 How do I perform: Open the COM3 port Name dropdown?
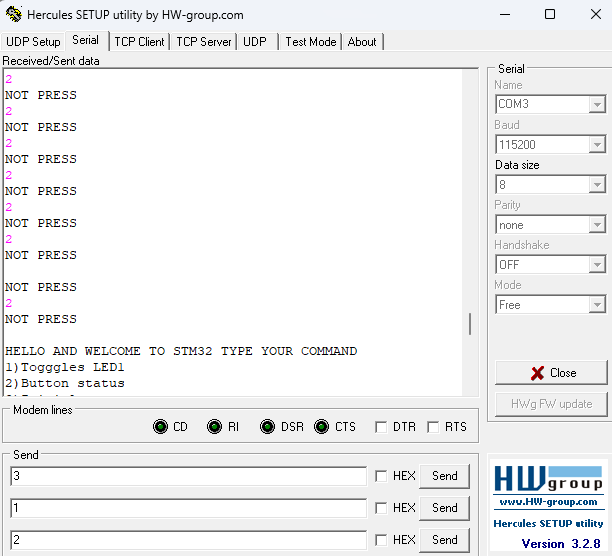tap(597, 104)
